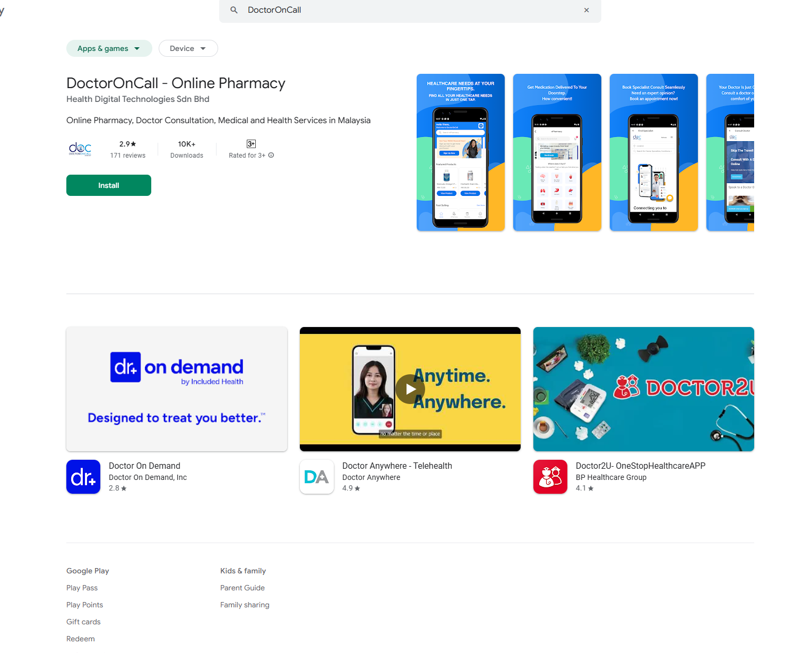
Task: Click the Google Play footer heading
Action: [88, 571]
